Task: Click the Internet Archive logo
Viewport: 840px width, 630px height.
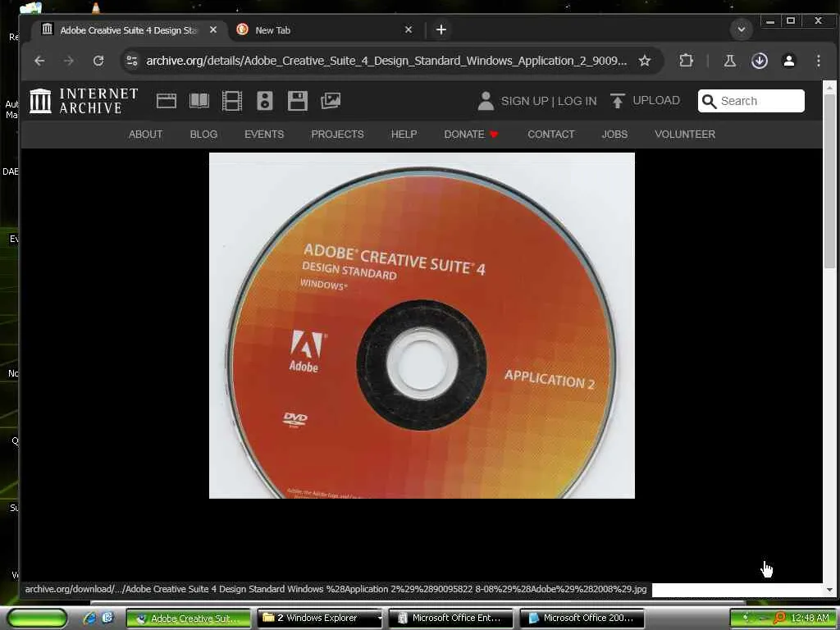Action: pos(84,101)
